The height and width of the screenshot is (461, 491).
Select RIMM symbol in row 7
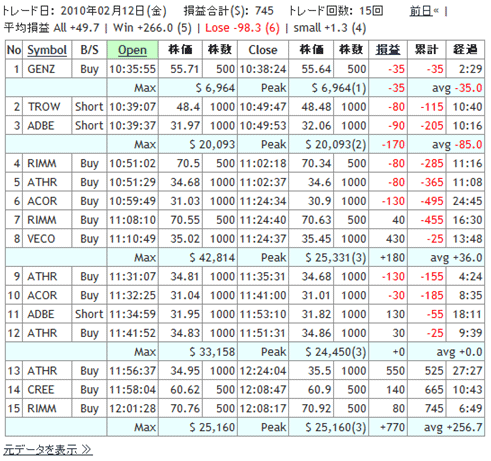point(42,220)
